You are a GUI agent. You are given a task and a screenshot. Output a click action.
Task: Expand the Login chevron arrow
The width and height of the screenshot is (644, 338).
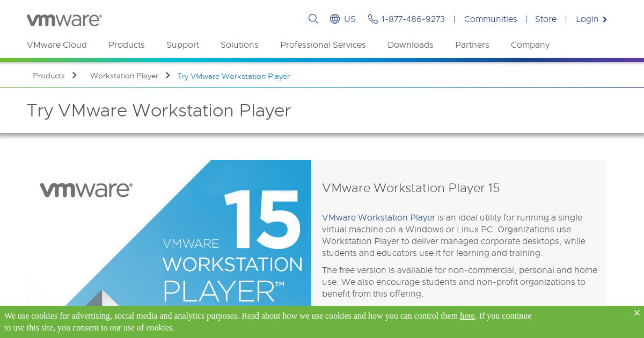(x=605, y=19)
